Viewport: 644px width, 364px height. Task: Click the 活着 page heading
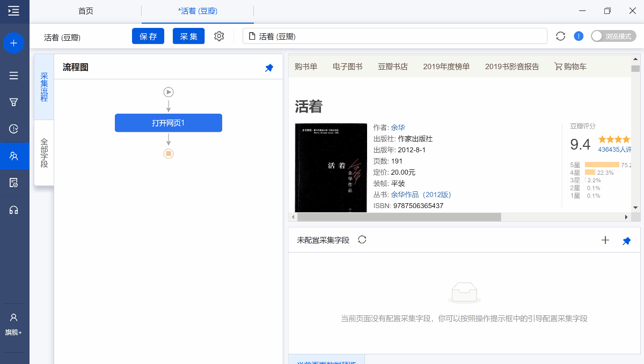pos(309,106)
